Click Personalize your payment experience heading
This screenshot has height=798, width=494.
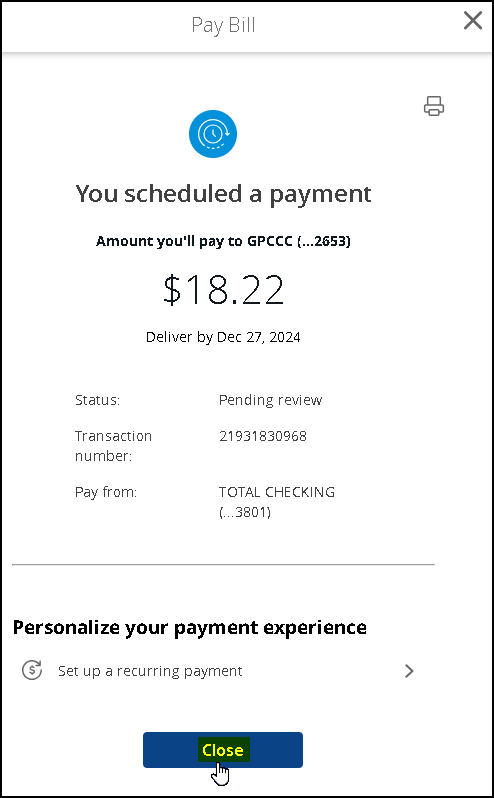pos(189,628)
